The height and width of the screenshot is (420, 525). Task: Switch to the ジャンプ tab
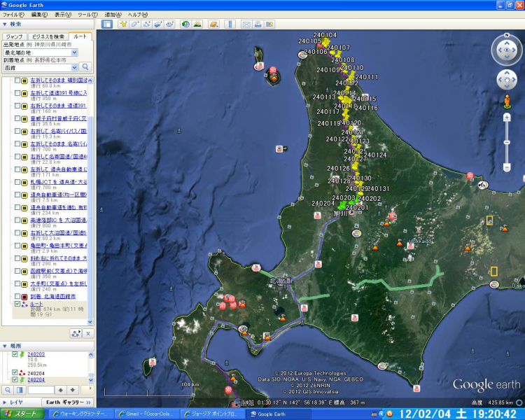pos(15,36)
